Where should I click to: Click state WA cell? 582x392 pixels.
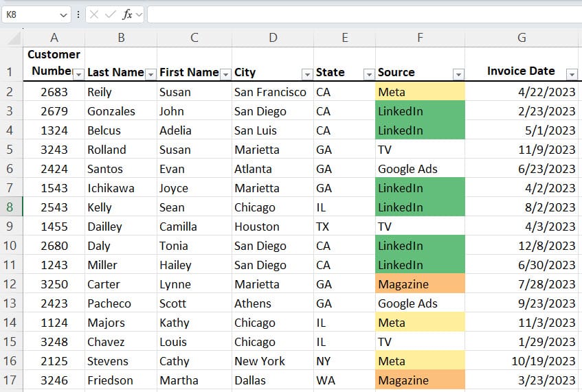tap(345, 380)
